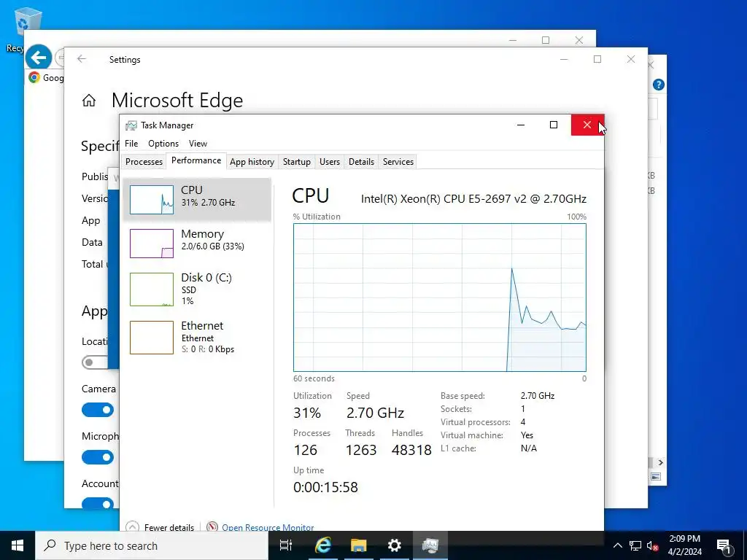Open the View menu in Task Manager
Viewport: 747px width, 560px height.
click(x=198, y=144)
